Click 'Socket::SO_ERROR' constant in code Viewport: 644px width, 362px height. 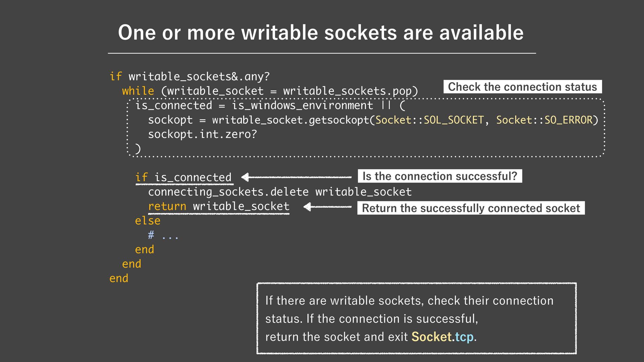[544, 120]
